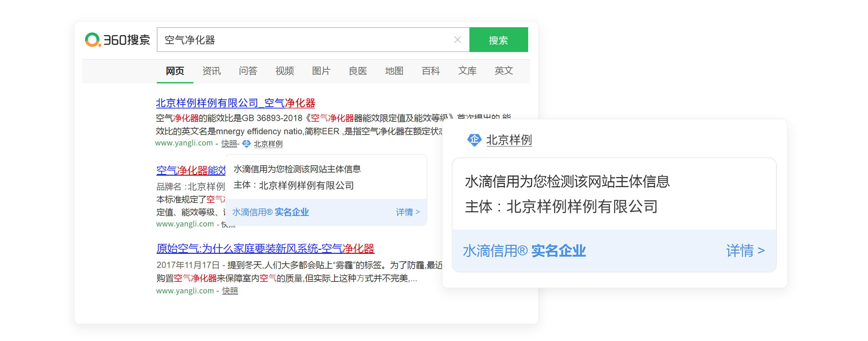Click the green 搜索 button
Screen dimensions: 868x341
(x=498, y=40)
